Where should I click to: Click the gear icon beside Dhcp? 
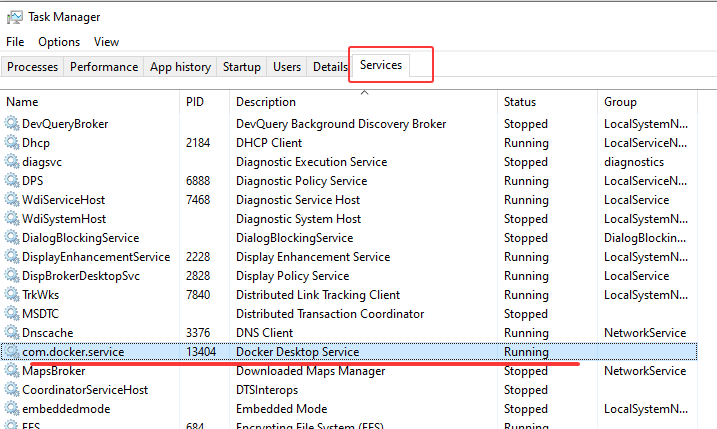click(x=12, y=143)
